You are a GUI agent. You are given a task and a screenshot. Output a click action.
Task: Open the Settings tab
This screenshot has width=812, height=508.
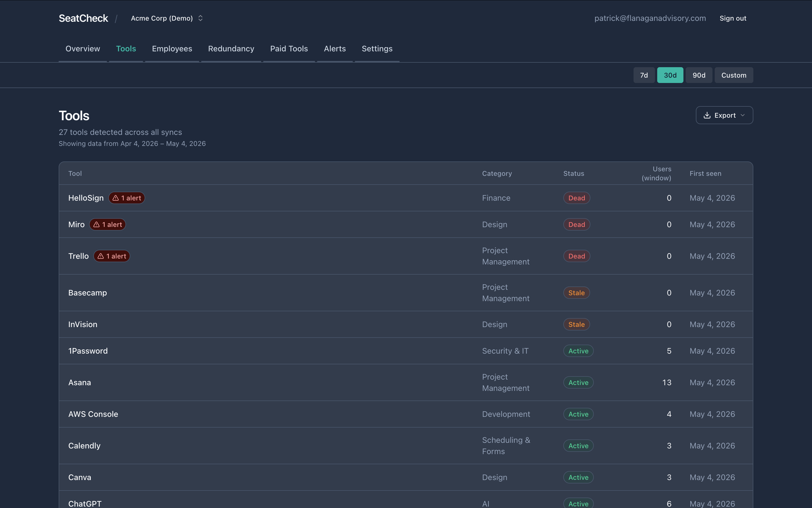pos(377,49)
